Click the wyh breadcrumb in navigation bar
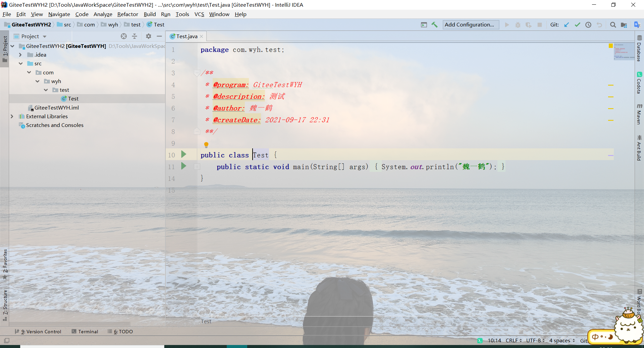This screenshot has width=644, height=348. (110, 24)
